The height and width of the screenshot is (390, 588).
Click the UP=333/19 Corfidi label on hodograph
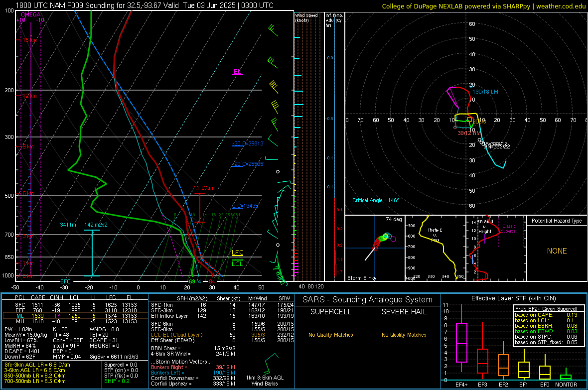click(495, 143)
